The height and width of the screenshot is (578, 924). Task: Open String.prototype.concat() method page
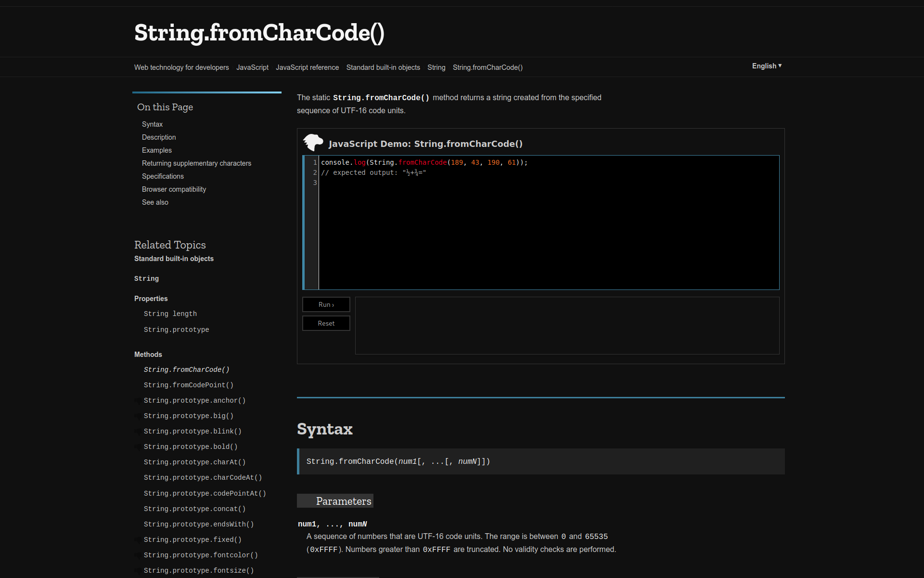click(x=194, y=509)
